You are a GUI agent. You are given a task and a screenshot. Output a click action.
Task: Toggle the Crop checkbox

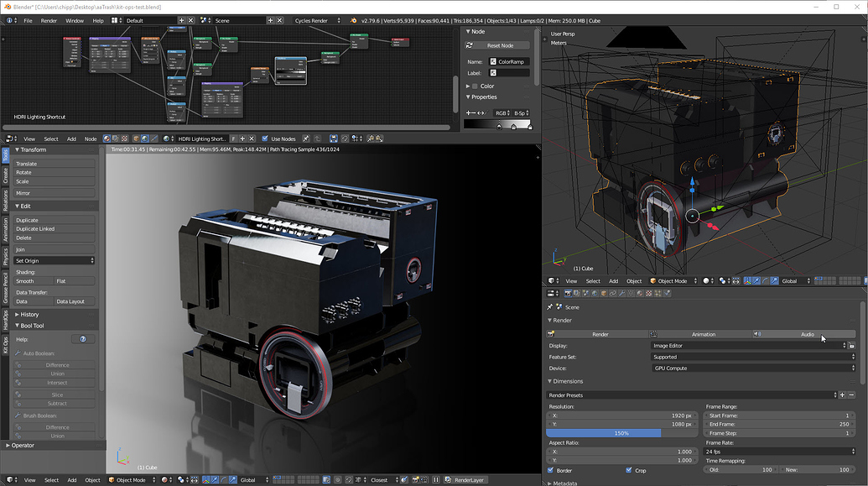(628, 470)
